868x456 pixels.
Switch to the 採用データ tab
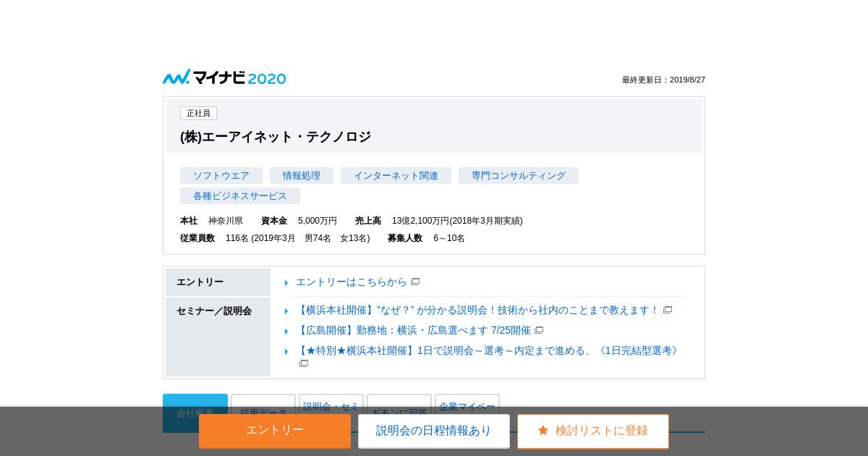point(263,413)
